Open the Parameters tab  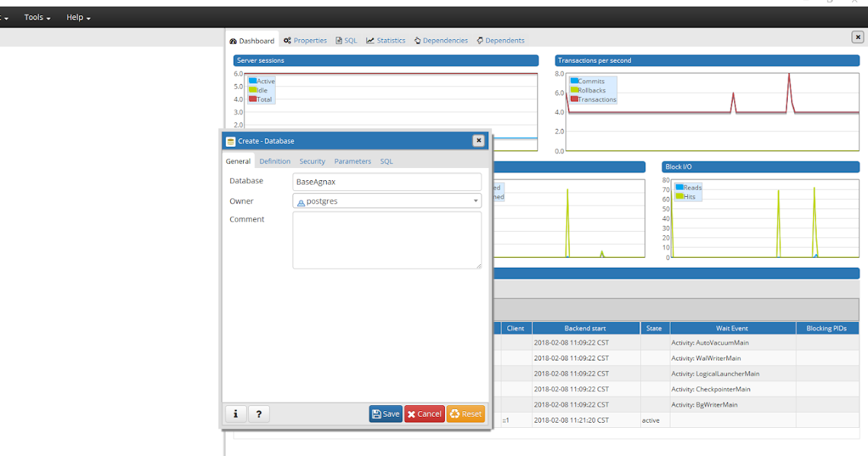tap(352, 161)
